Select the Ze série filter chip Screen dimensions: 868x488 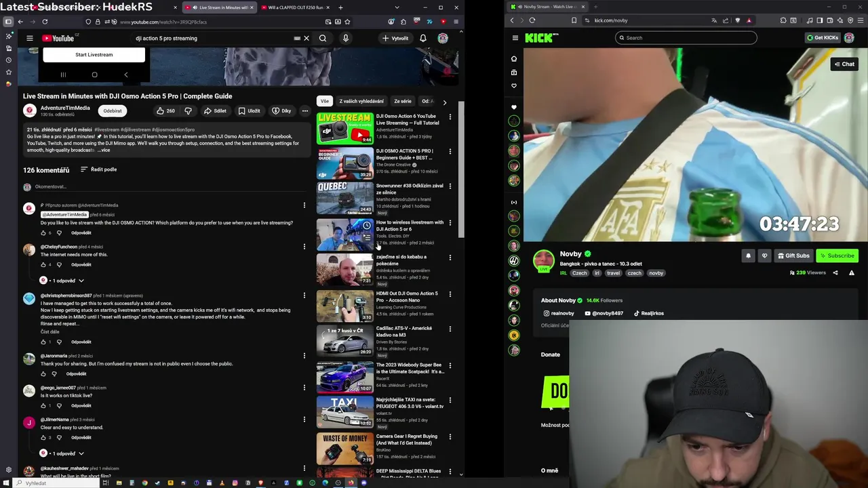click(403, 101)
